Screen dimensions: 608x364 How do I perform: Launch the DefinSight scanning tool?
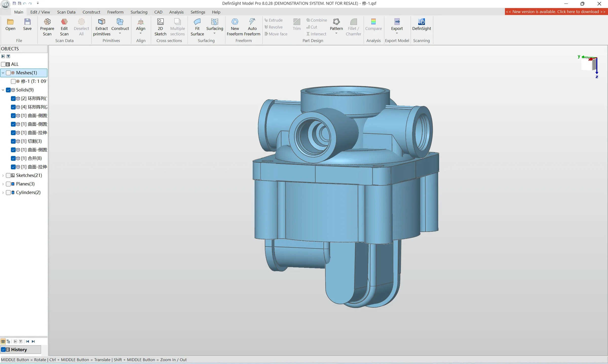[x=422, y=25]
